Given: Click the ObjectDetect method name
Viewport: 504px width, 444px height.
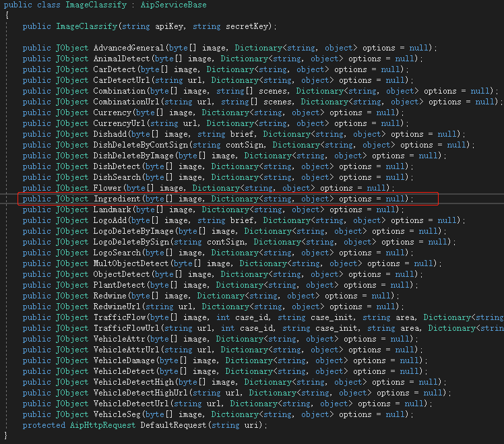Looking at the screenshot, I should pyautogui.click(x=121, y=275).
